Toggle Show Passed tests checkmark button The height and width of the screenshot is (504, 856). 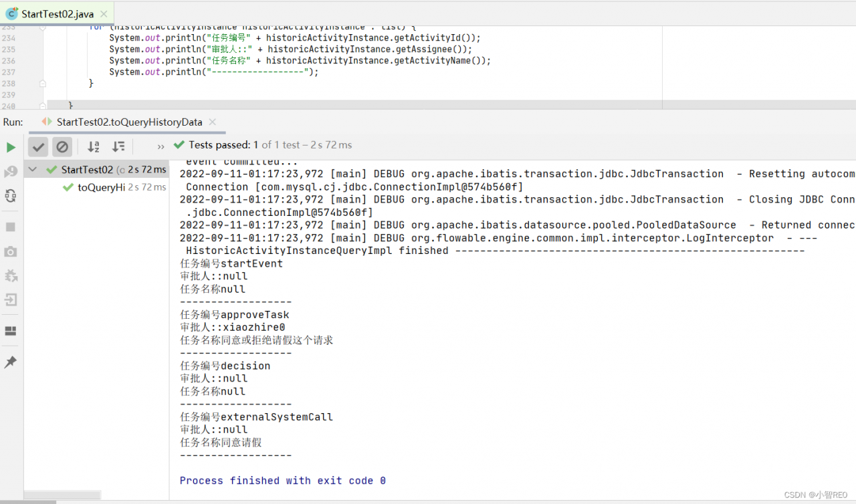38,146
